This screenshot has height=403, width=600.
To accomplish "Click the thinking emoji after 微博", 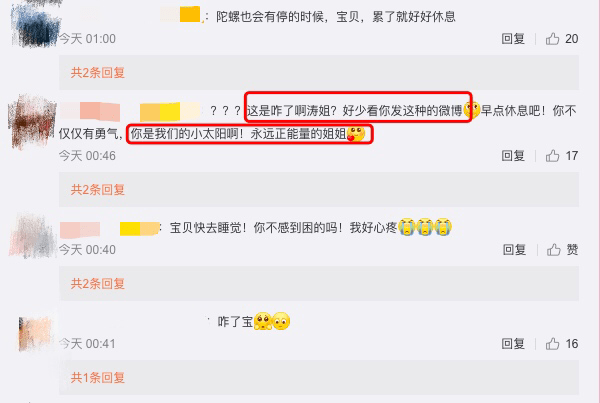I will tap(471, 110).
